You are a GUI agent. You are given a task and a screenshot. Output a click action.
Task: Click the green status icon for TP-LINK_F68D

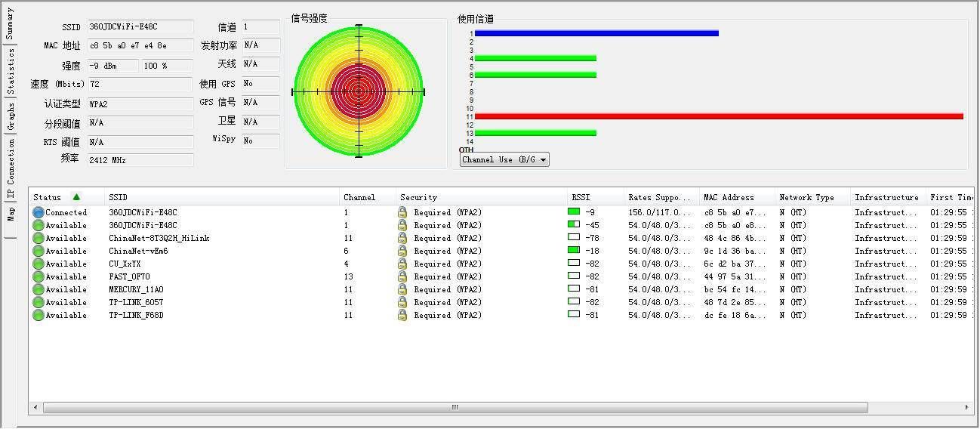click(x=39, y=316)
